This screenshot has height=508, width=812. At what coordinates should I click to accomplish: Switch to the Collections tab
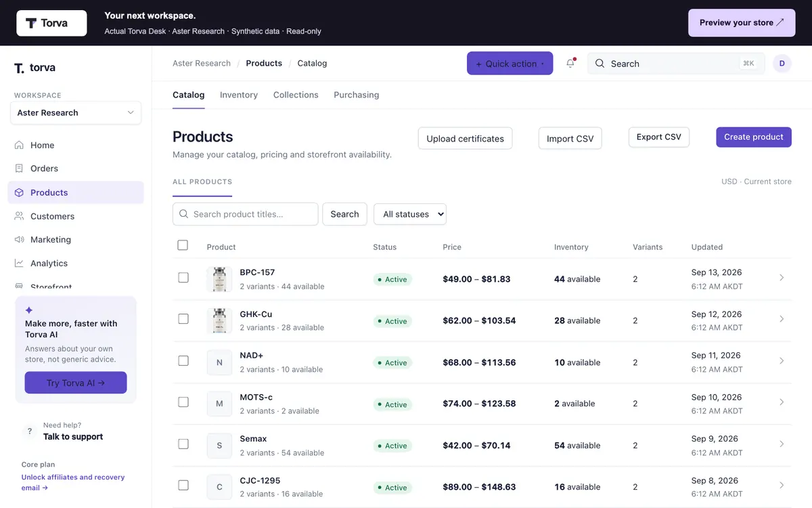296,95
